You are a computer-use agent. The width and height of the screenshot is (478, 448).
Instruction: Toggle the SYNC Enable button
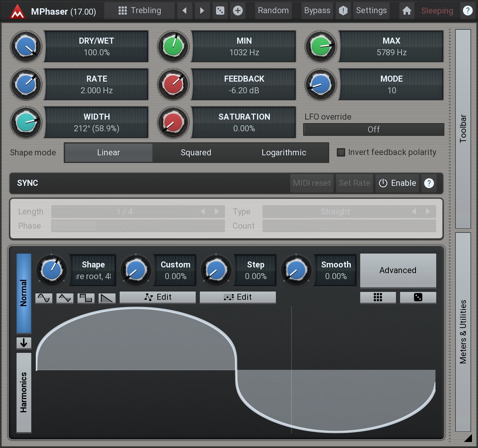click(397, 183)
